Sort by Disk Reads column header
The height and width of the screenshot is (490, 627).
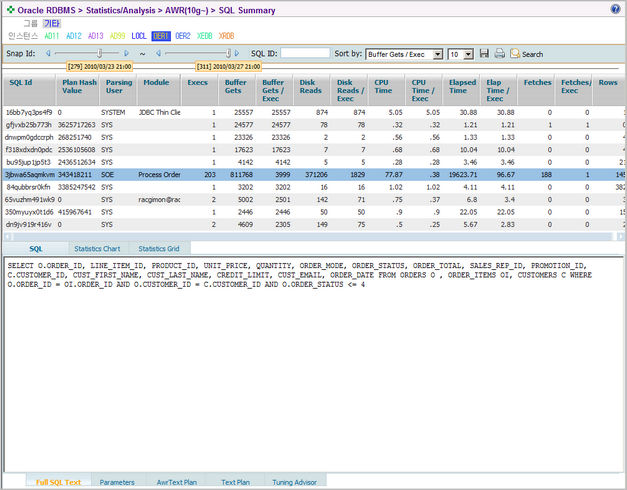312,90
